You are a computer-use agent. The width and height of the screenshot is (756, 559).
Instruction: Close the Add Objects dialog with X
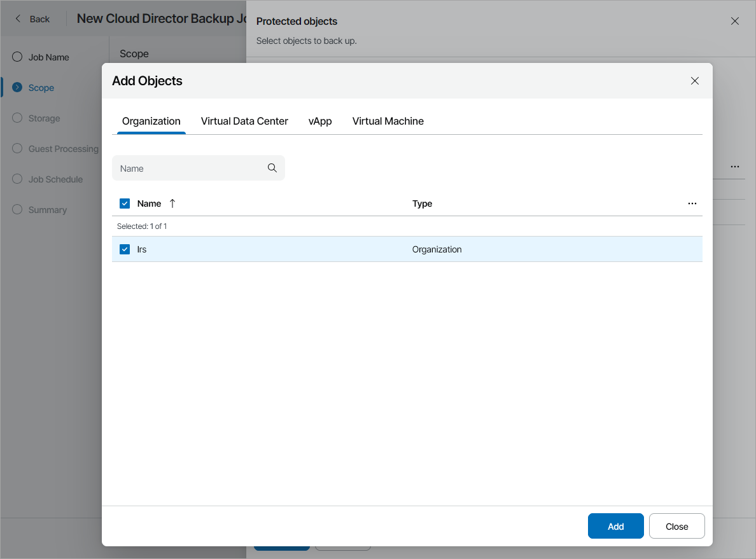695,81
